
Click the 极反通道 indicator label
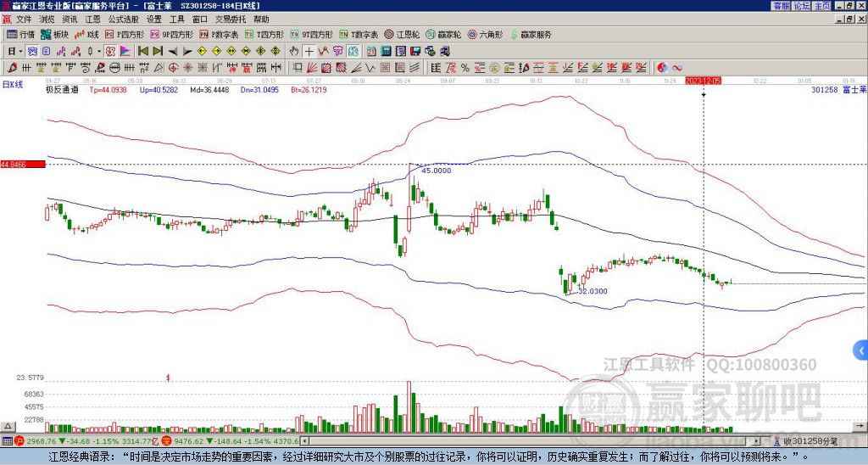coord(62,89)
